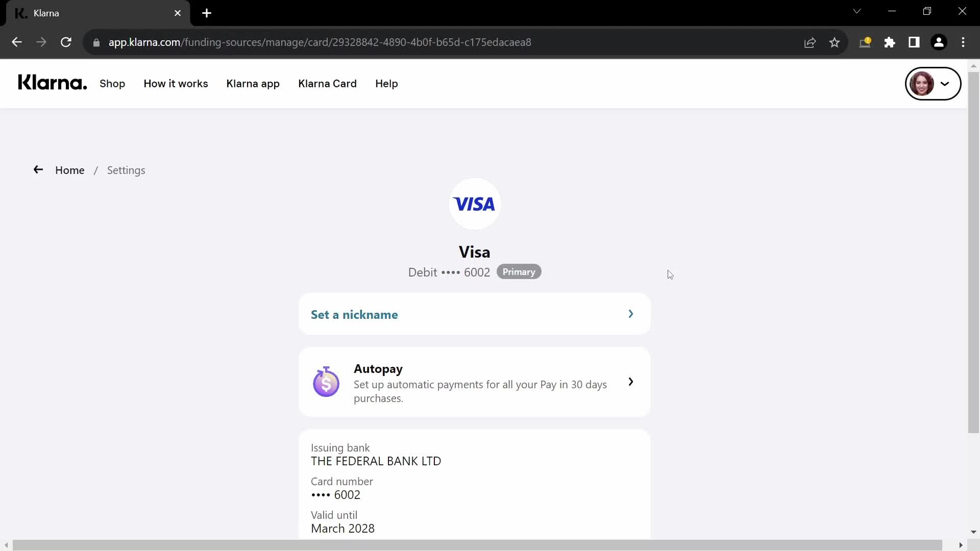Open the notification extension icon
980x551 pixels.
865,42
